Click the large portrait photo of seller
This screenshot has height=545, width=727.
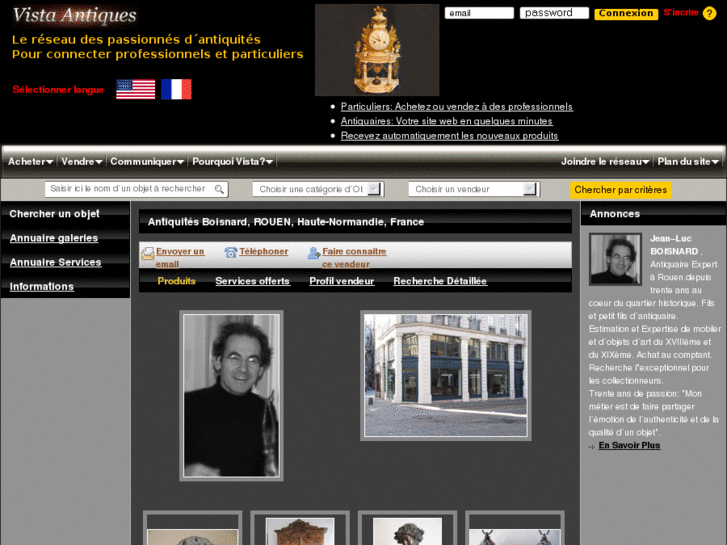pyautogui.click(x=231, y=396)
